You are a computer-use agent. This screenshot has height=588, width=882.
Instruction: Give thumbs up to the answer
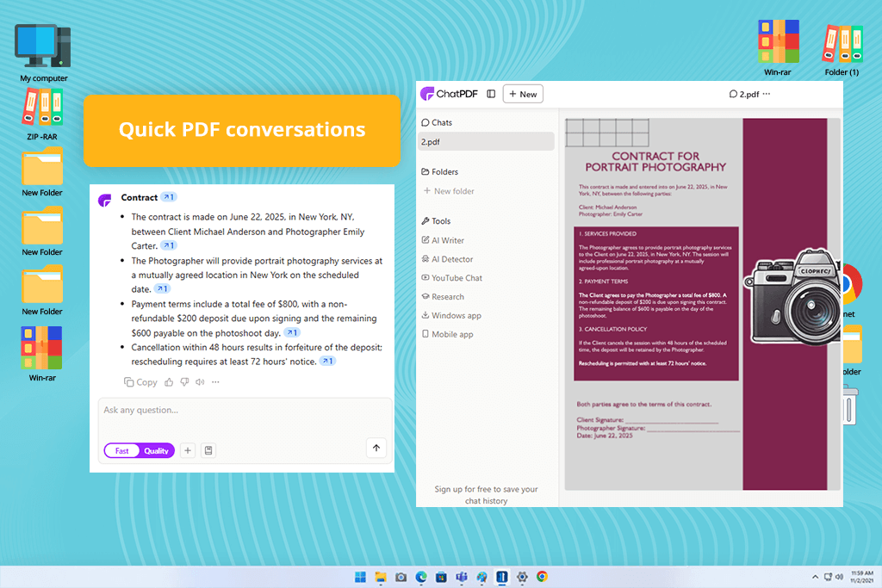tap(169, 382)
